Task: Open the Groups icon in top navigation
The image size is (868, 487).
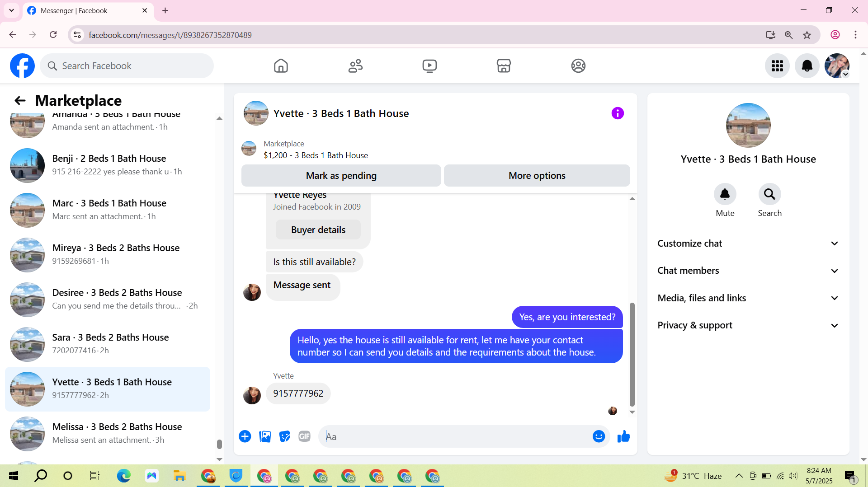Action: pyautogui.click(x=578, y=66)
